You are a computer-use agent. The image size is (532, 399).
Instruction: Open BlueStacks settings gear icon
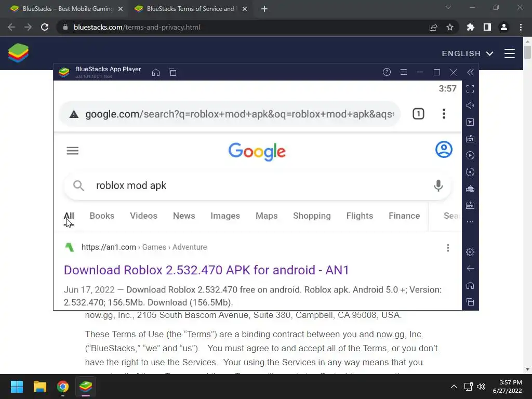pos(470,252)
